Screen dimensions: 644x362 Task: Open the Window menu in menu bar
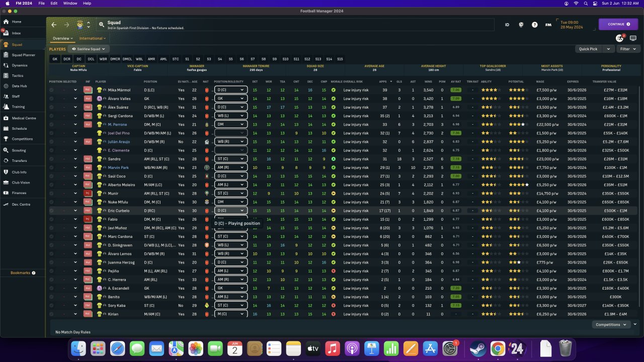point(70,3)
